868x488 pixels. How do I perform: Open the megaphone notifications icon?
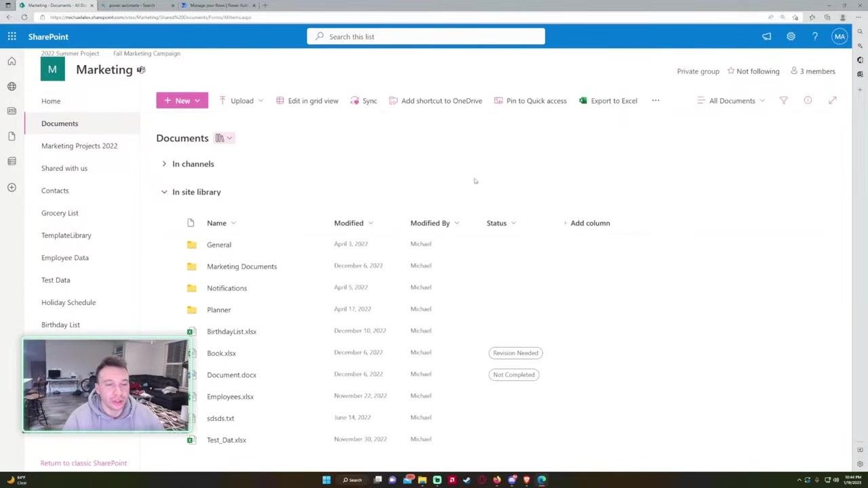click(x=766, y=37)
